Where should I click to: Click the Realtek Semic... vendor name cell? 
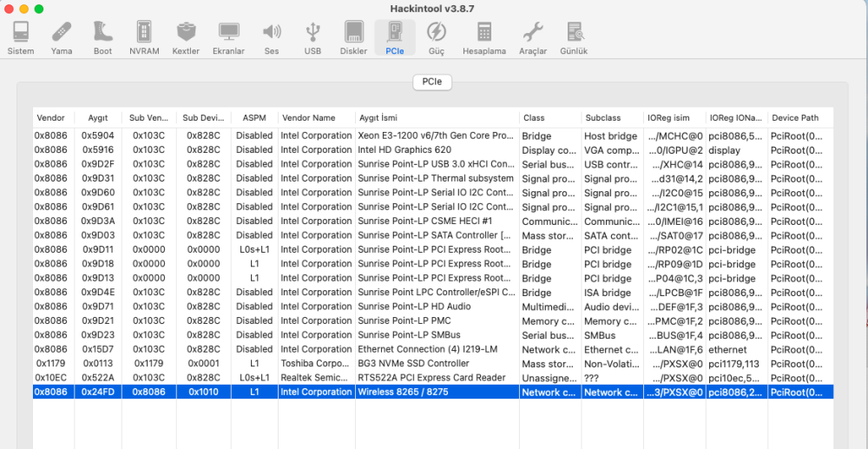point(316,378)
